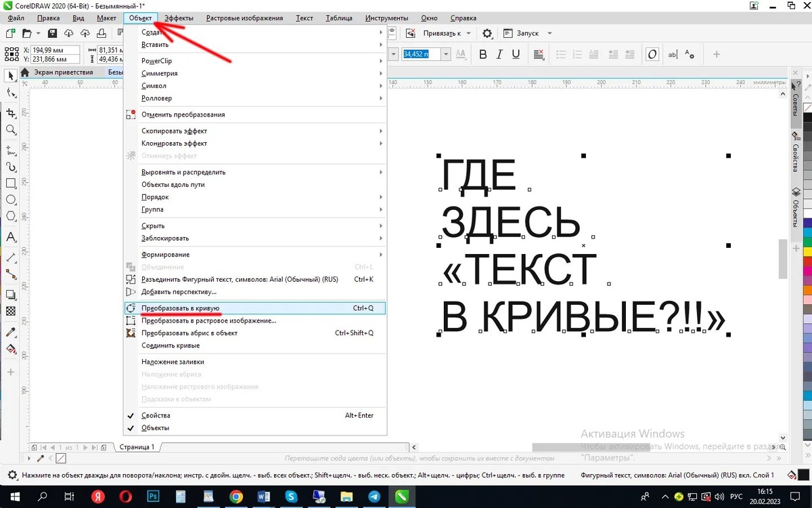Toggle the Объекты docker checkmark in menu
The width and height of the screenshot is (812, 508).
131,427
